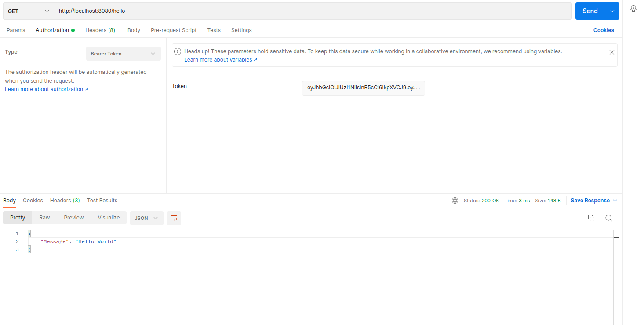This screenshot has width=644, height=325.
Task: Open the Test Results tab
Action: (102, 200)
